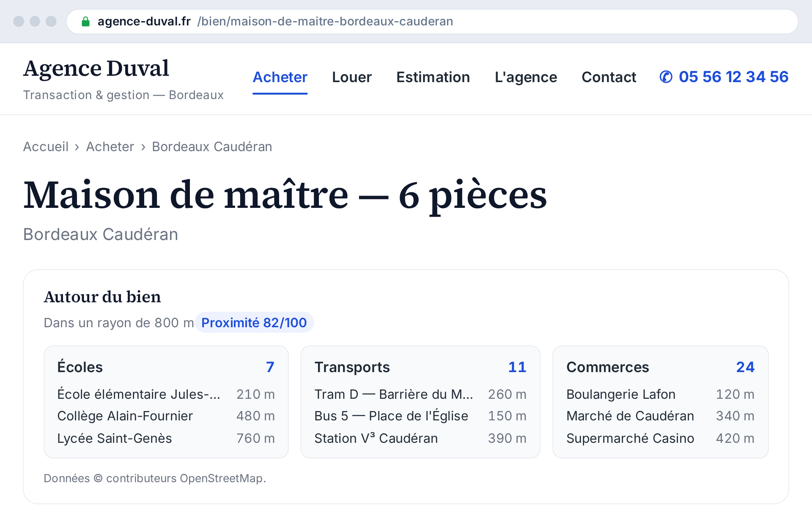Select the Station V³ Caudéran entry

tap(420, 438)
